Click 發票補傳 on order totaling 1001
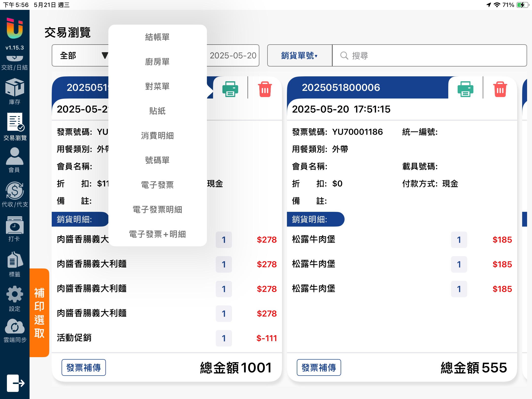 click(83, 367)
